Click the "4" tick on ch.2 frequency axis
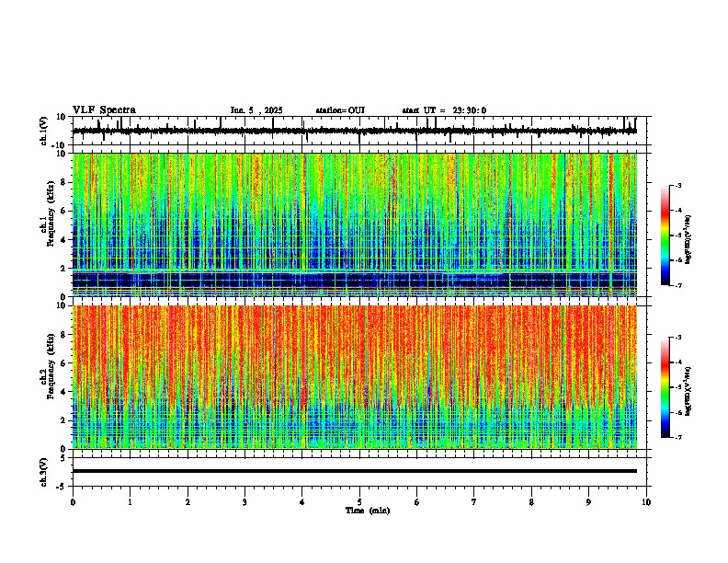Viewport: 728px width, 563px height. pos(64,392)
